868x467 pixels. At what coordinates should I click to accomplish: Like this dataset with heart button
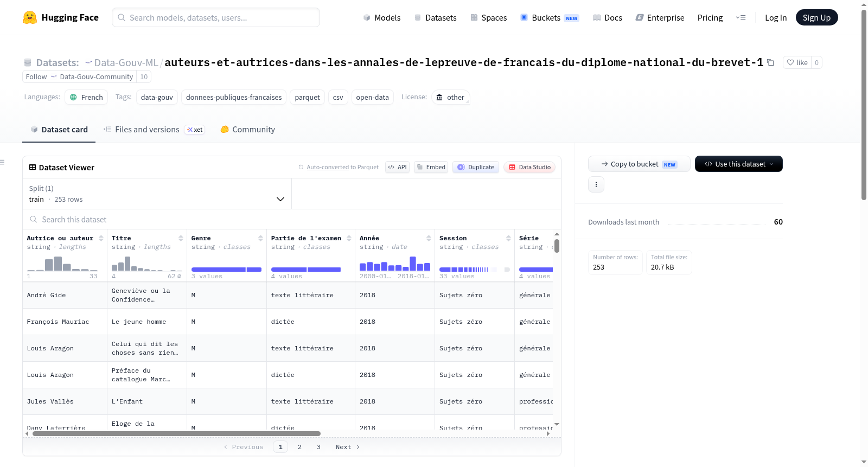[x=797, y=62]
